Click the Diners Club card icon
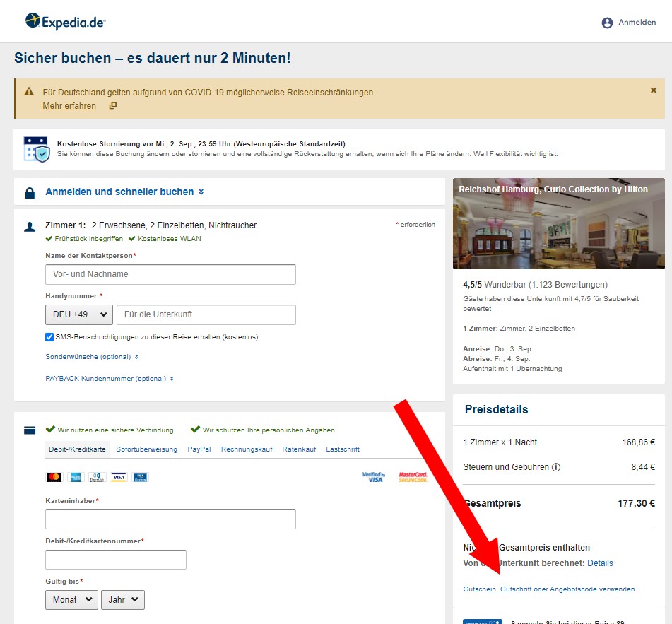Viewport: 672px width, 624px height. 97,477
